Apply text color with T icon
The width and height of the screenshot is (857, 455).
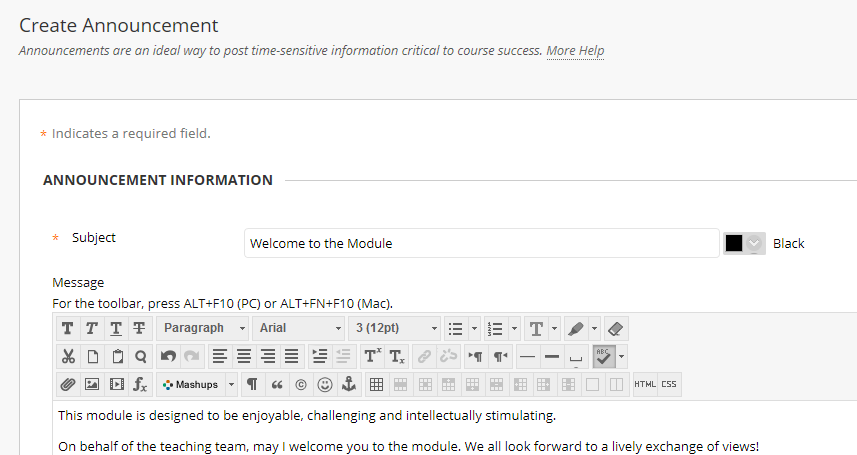[536, 328]
